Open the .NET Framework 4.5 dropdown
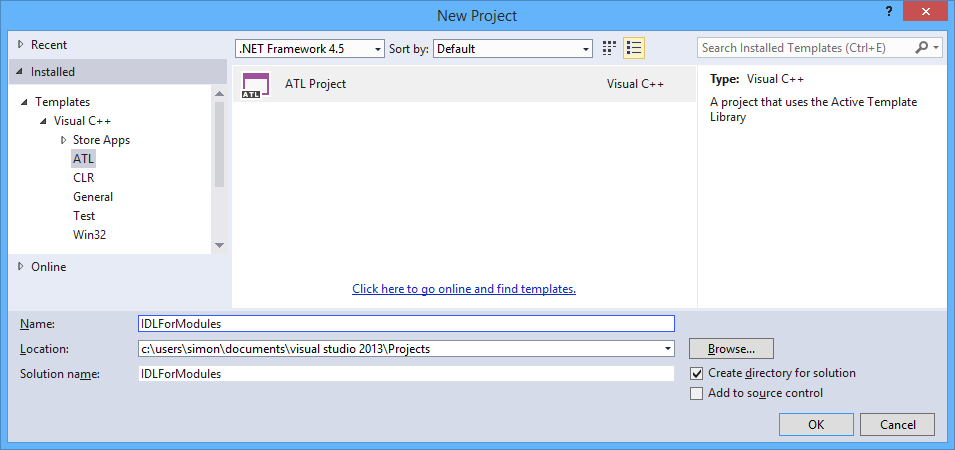Viewport: 955px width, 450px height. (x=310, y=49)
